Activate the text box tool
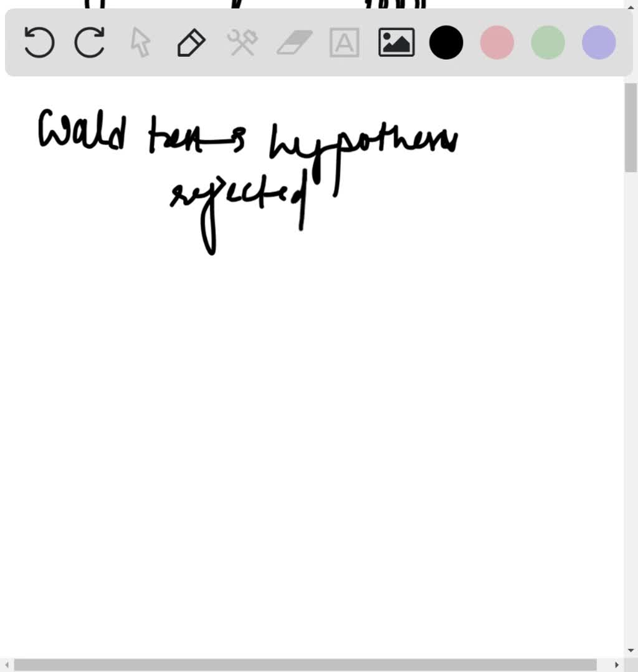The image size is (638, 672). (345, 42)
